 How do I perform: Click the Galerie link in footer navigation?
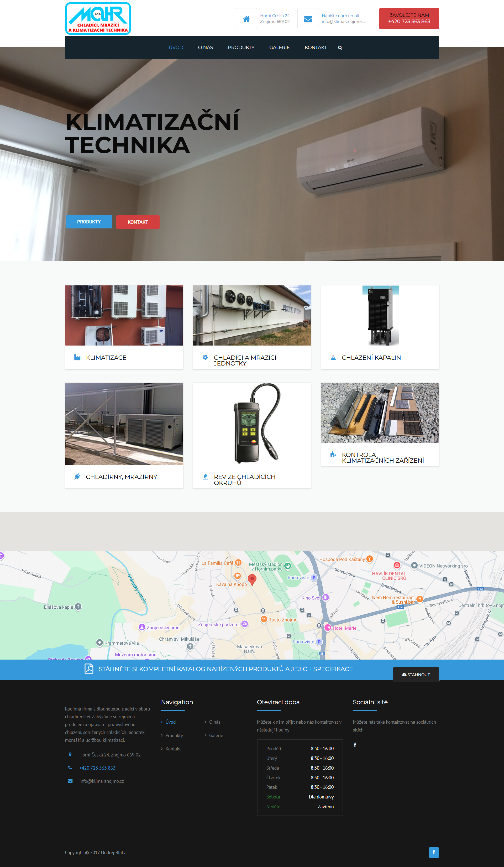point(216,735)
